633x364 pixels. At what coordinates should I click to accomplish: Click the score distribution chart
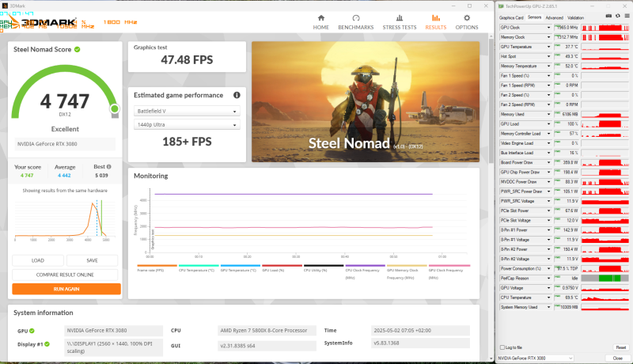(65, 220)
